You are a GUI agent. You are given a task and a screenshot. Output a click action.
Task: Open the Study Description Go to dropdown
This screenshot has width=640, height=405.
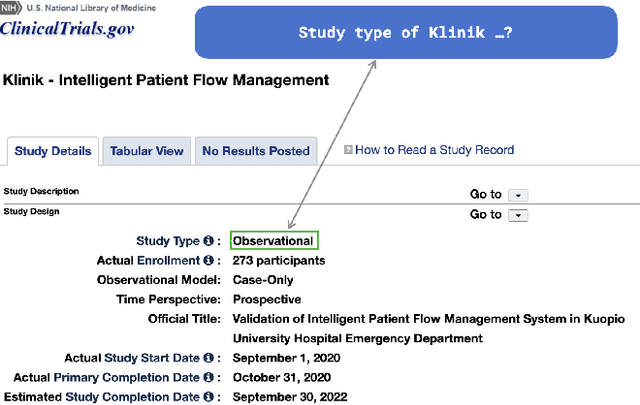(518, 195)
